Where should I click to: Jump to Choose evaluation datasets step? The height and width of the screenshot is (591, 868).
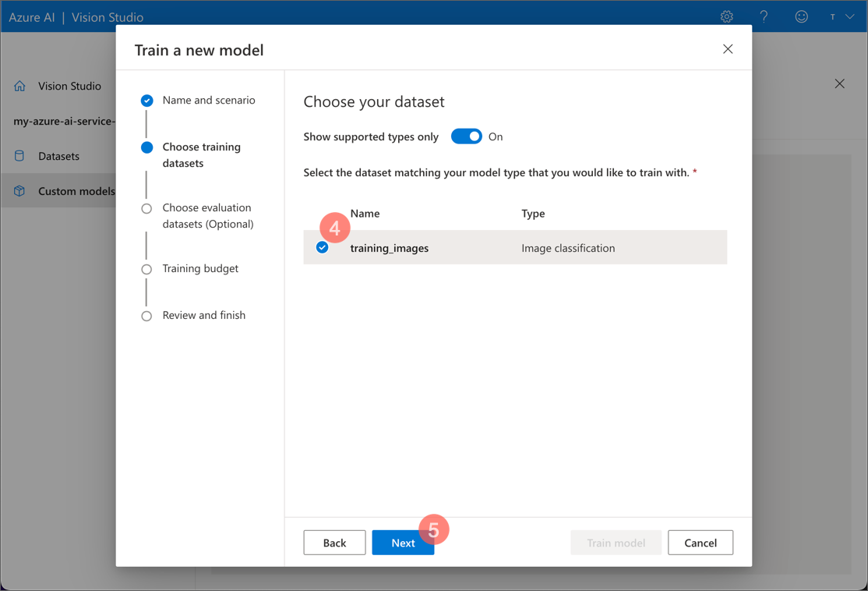click(x=208, y=216)
